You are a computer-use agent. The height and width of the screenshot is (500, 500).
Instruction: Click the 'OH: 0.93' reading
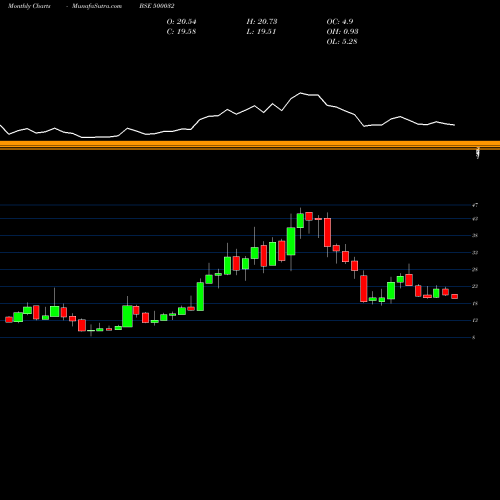point(342,32)
